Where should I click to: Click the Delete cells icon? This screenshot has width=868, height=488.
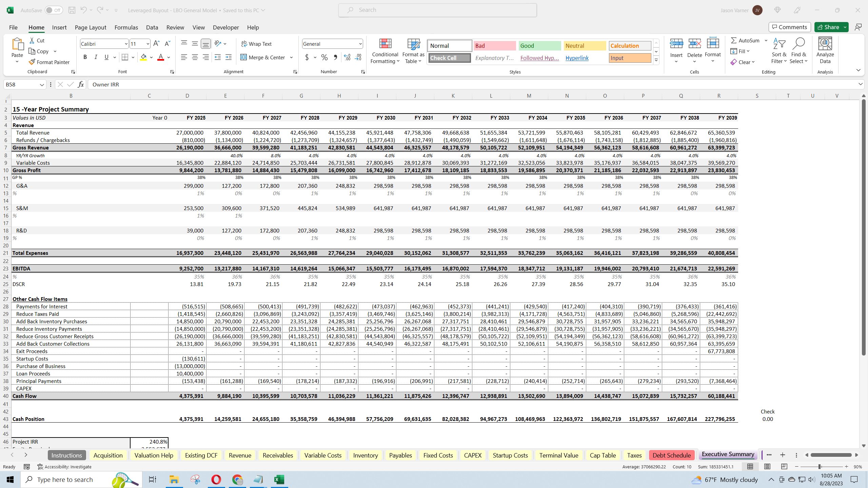(694, 44)
